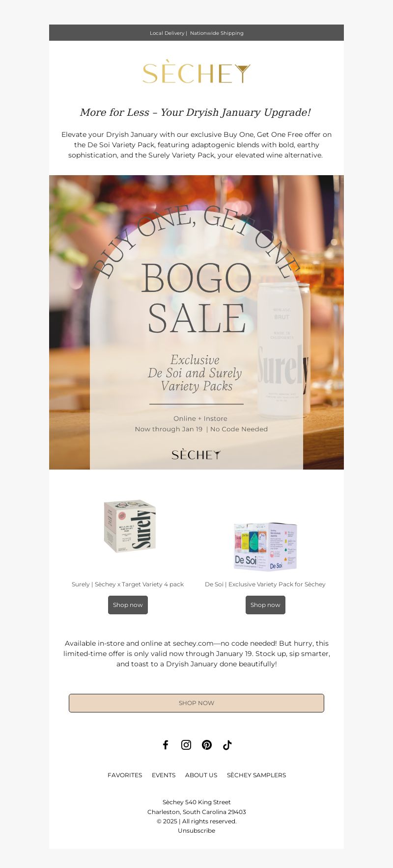Click Surely | Sèchey x Target Variety title
Viewport: 393px width, 868px height.
click(x=128, y=584)
